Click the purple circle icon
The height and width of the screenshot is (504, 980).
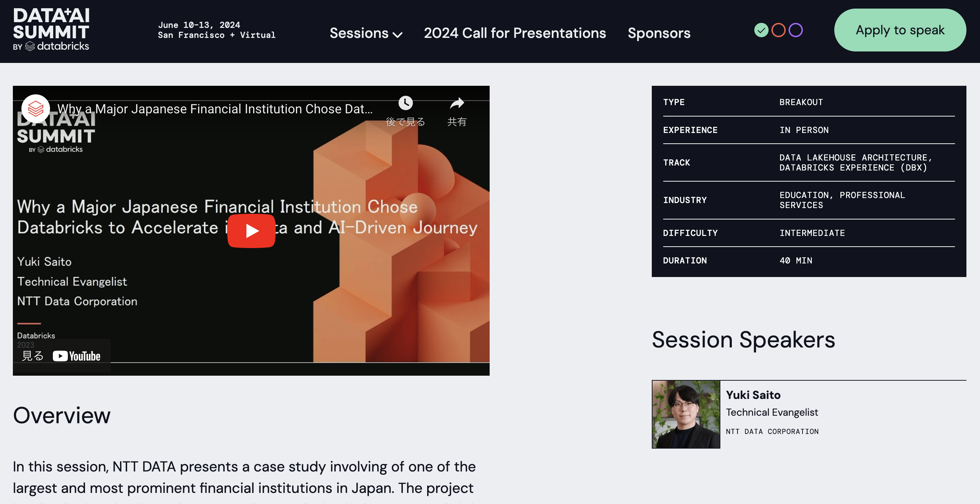tap(795, 30)
